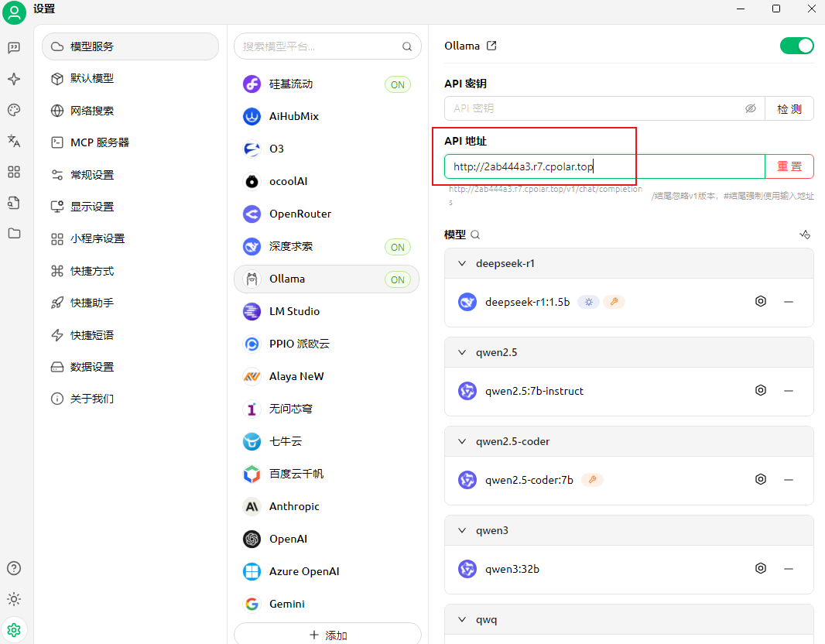
Task: Open the knowledge base sidebar icon
Action: point(14,203)
